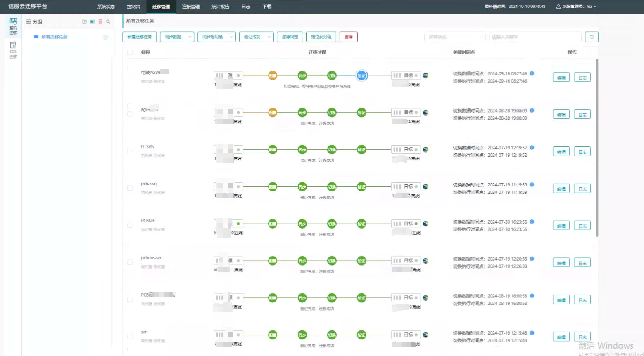
Task: Open the 所有状态 status filter dropdown
Action: (455, 37)
